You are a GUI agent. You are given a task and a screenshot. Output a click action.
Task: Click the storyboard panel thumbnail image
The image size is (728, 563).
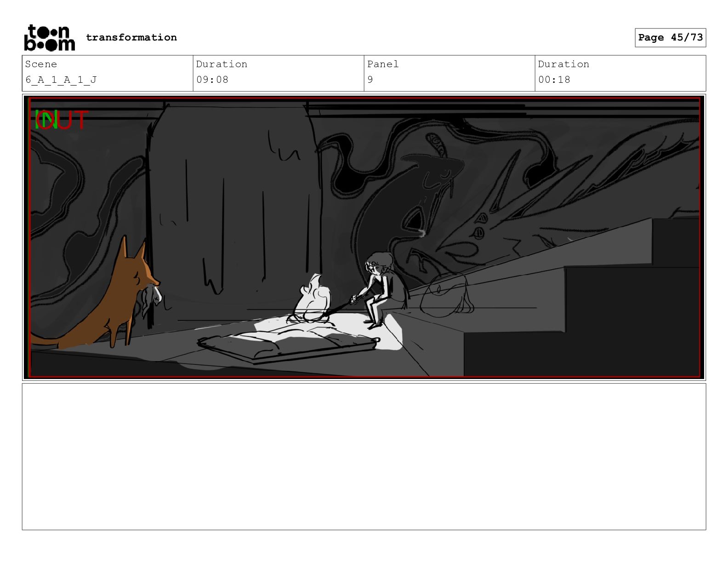click(364, 237)
